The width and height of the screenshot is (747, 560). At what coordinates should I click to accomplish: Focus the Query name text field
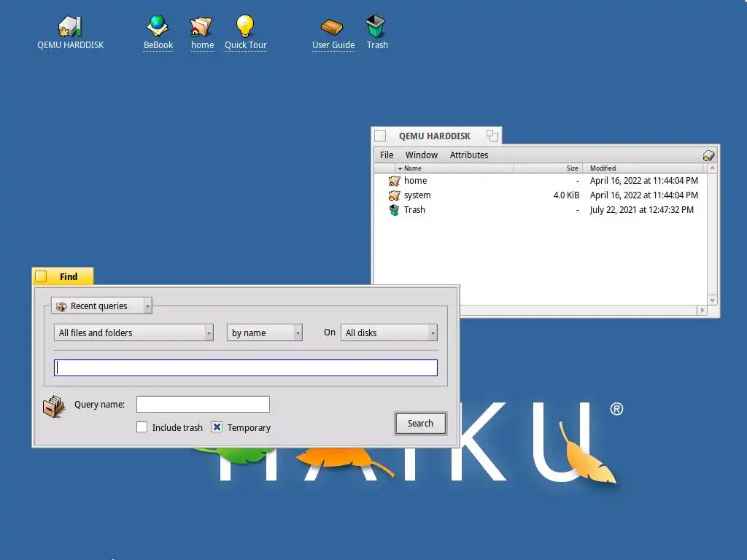tap(203, 404)
